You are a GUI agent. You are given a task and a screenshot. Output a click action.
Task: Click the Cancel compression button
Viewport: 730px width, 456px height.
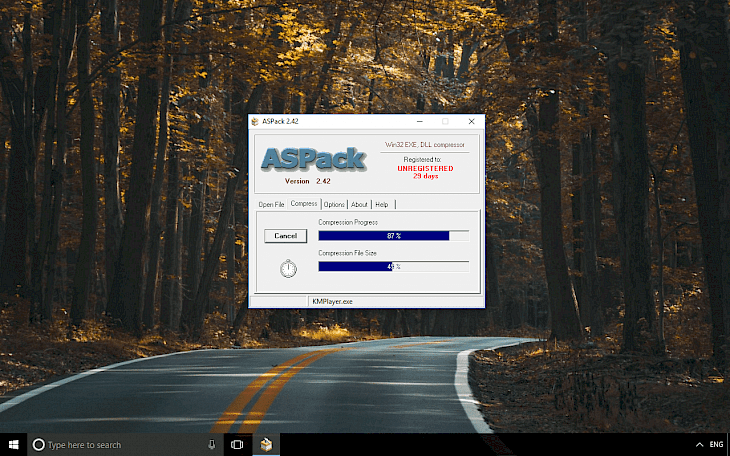(x=285, y=236)
